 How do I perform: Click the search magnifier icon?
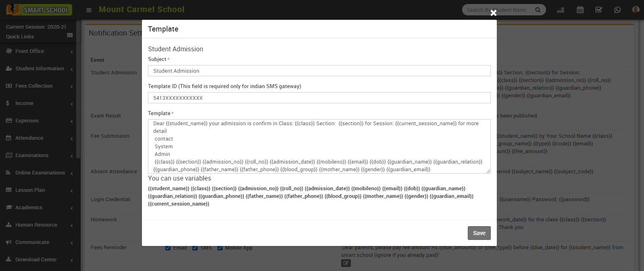[538, 10]
